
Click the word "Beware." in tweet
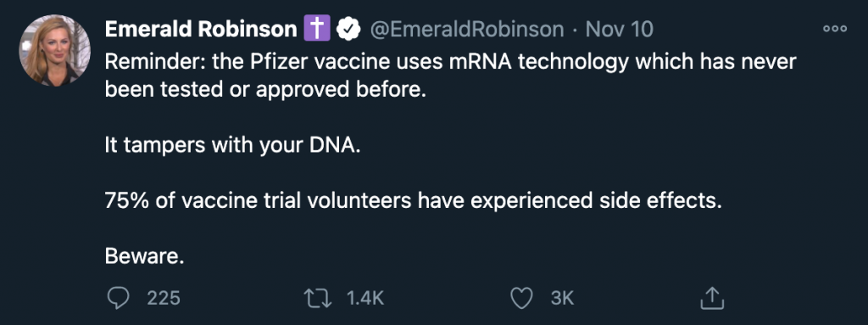[144, 255]
